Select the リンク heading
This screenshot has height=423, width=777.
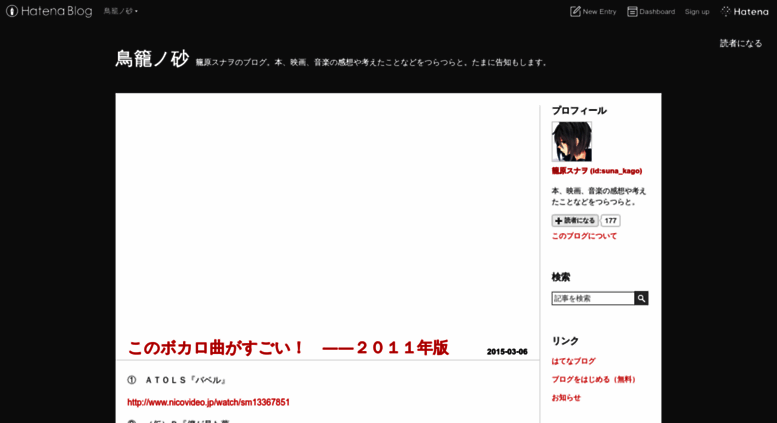coord(565,341)
